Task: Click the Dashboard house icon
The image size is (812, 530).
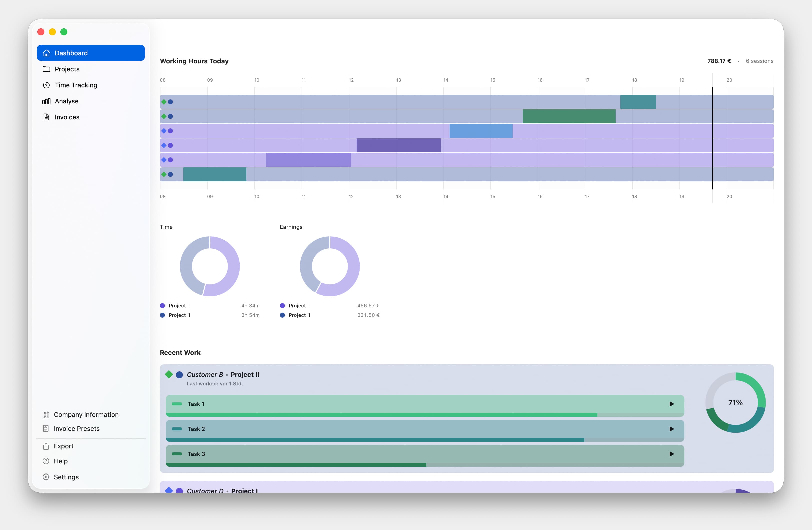Action: 46,53
